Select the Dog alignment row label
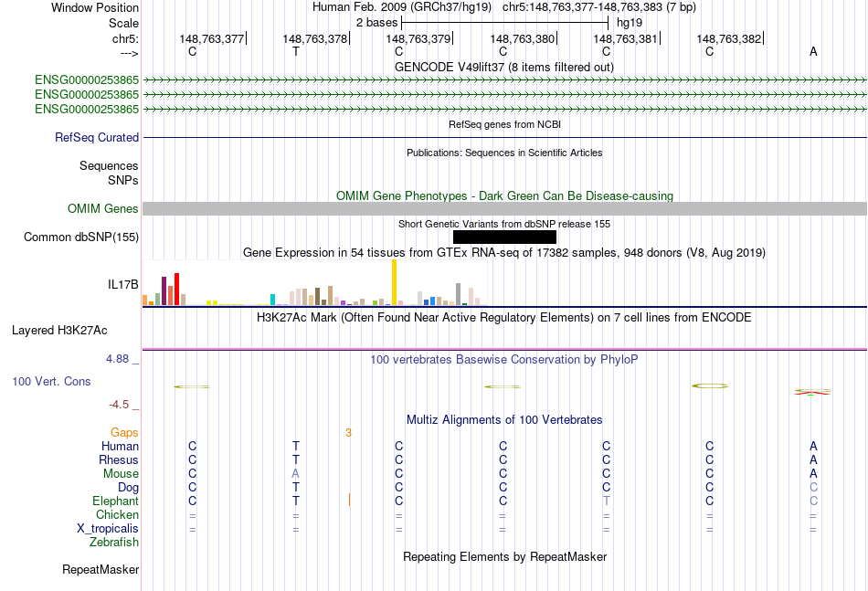Image resolution: width=868 pixels, height=591 pixels. 128,488
